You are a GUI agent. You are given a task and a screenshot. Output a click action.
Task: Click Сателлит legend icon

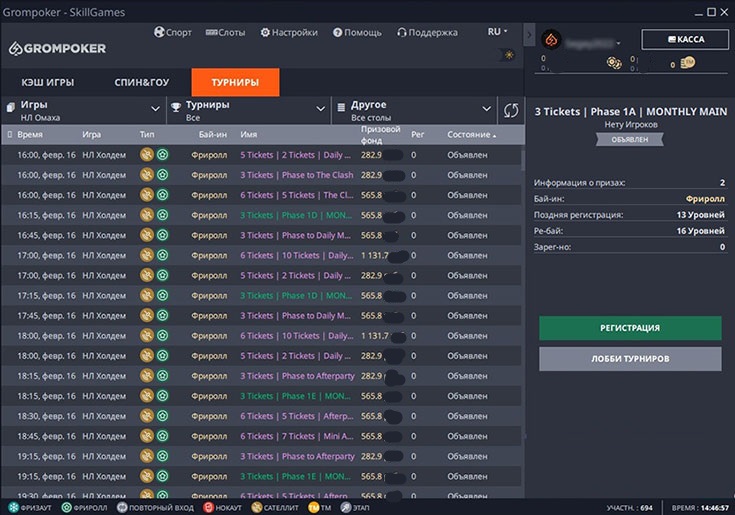256,508
